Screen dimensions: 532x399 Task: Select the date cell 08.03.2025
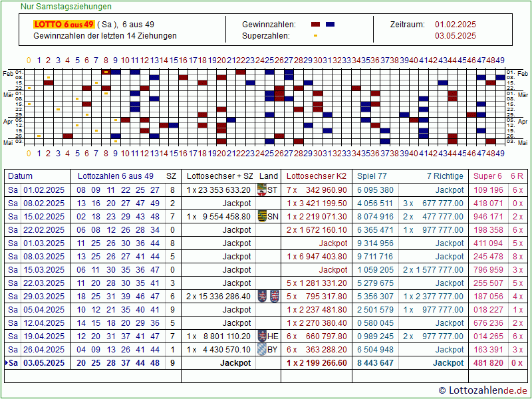tap(44, 257)
